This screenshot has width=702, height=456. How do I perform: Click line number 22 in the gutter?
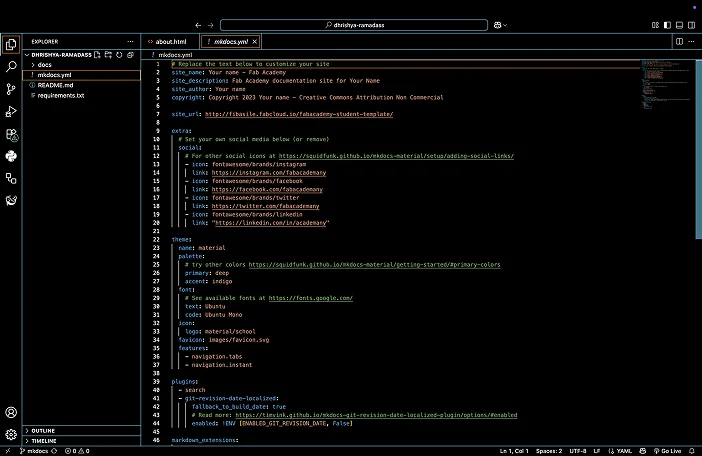coord(156,239)
